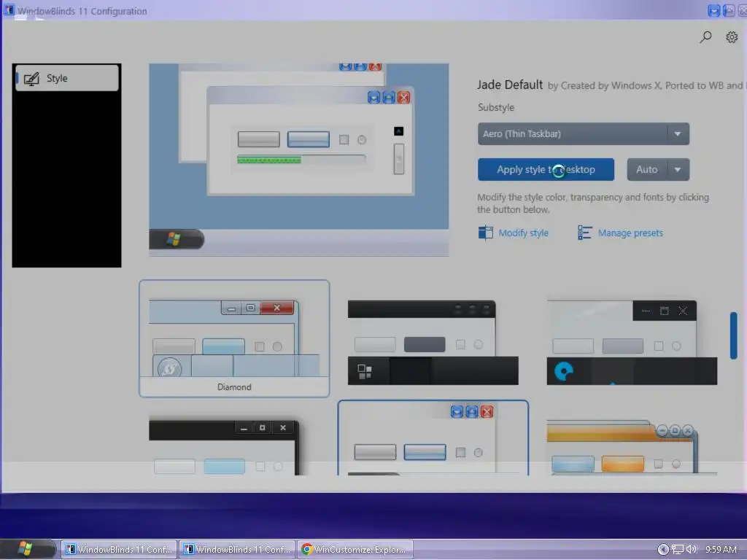This screenshot has width=747, height=560.
Task: Show hidden tray icons arrow
Action: click(x=663, y=550)
